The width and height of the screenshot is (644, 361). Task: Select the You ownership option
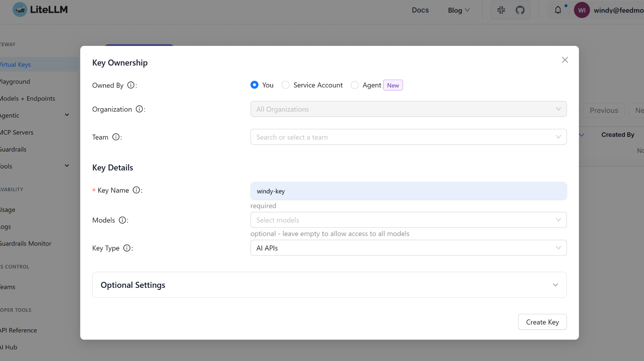coord(254,85)
